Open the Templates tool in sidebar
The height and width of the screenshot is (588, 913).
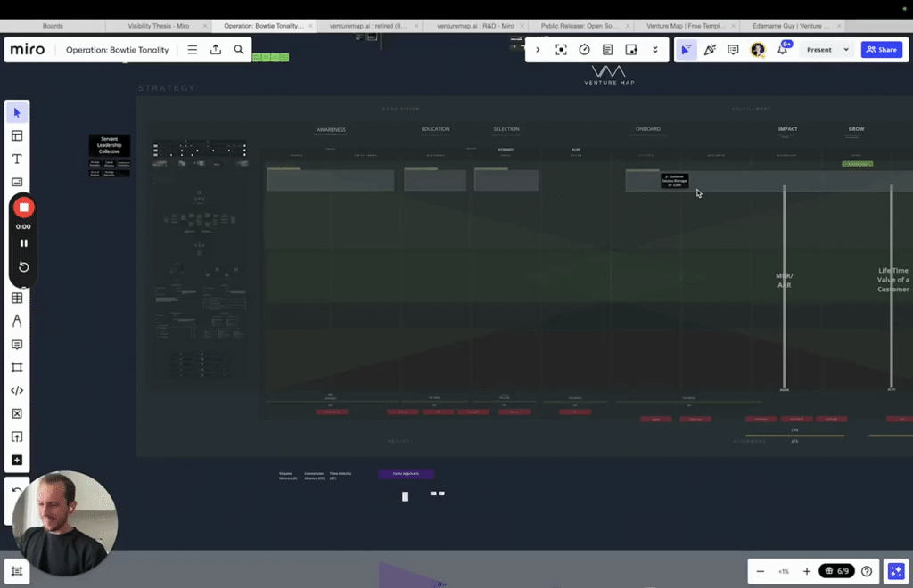point(17,135)
